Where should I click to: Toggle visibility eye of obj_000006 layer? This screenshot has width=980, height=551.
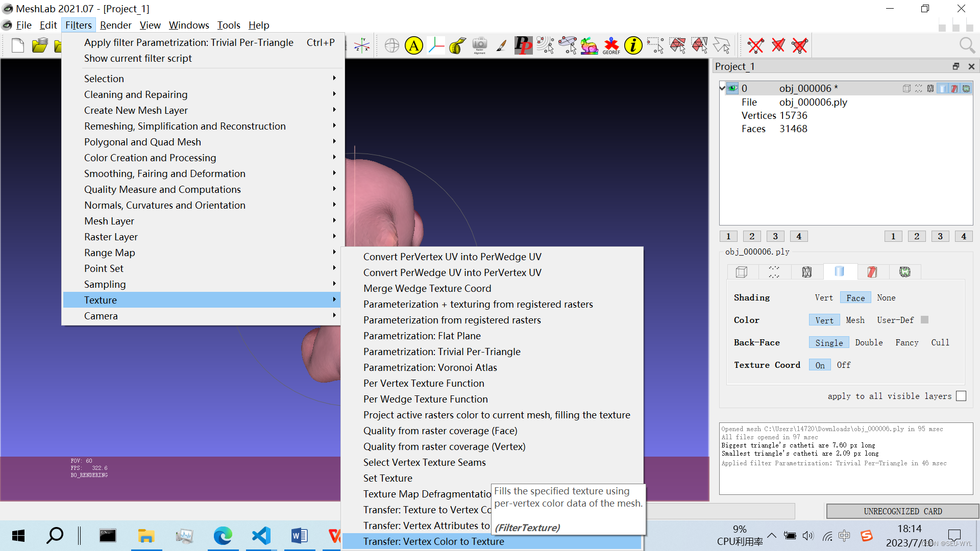(732, 88)
